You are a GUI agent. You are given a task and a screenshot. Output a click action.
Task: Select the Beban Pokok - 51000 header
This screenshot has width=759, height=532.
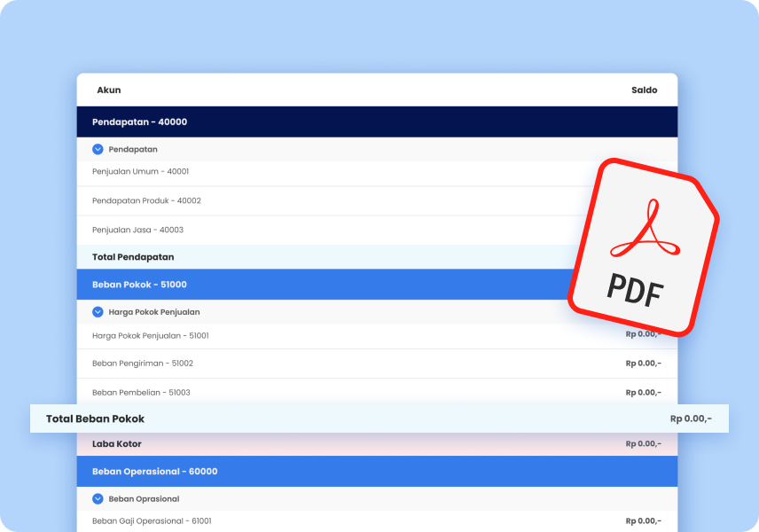377,285
